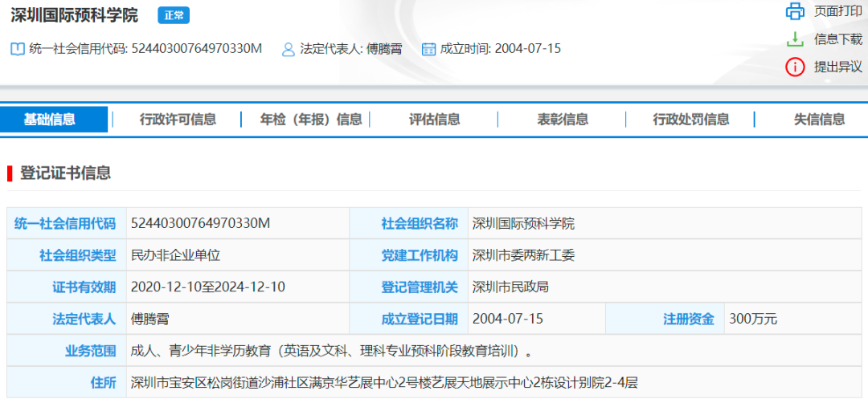
Task: Click the blue 正常 status badge
Action: (173, 15)
